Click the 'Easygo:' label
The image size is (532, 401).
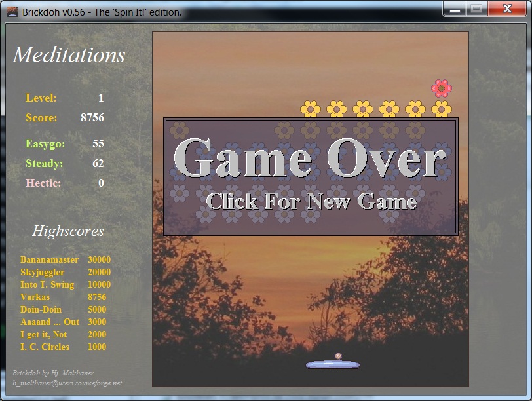click(x=45, y=144)
